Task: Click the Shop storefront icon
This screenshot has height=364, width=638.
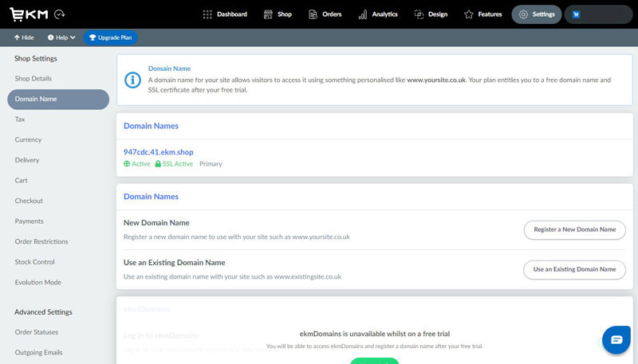Action: pos(268,14)
